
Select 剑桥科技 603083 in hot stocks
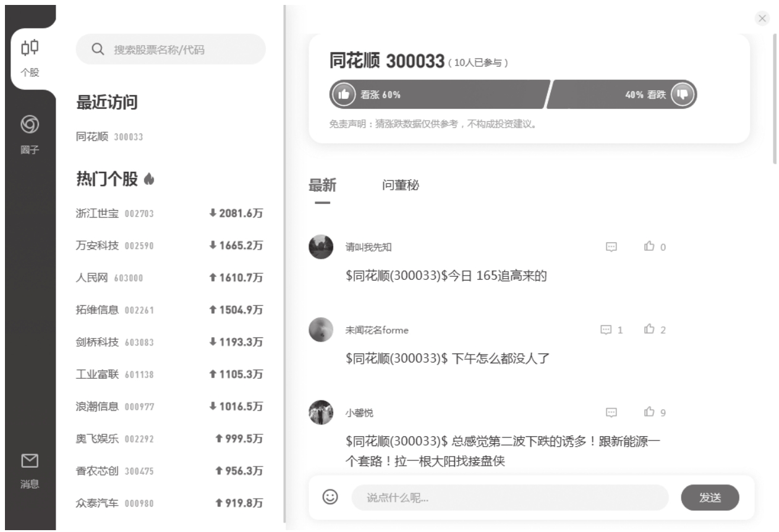pyautogui.click(x=170, y=342)
